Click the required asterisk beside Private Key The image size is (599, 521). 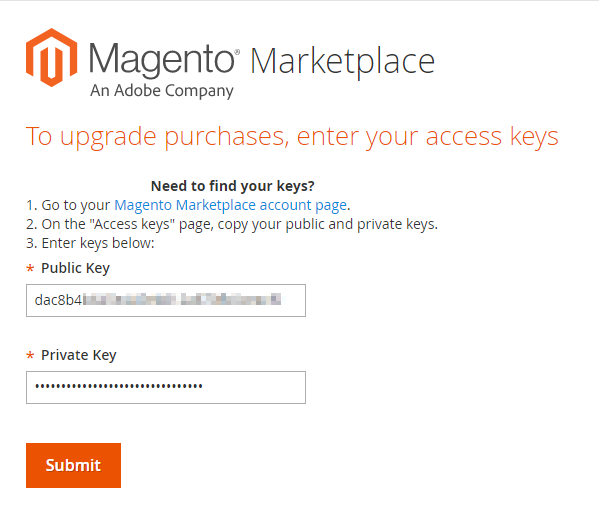coord(30,356)
